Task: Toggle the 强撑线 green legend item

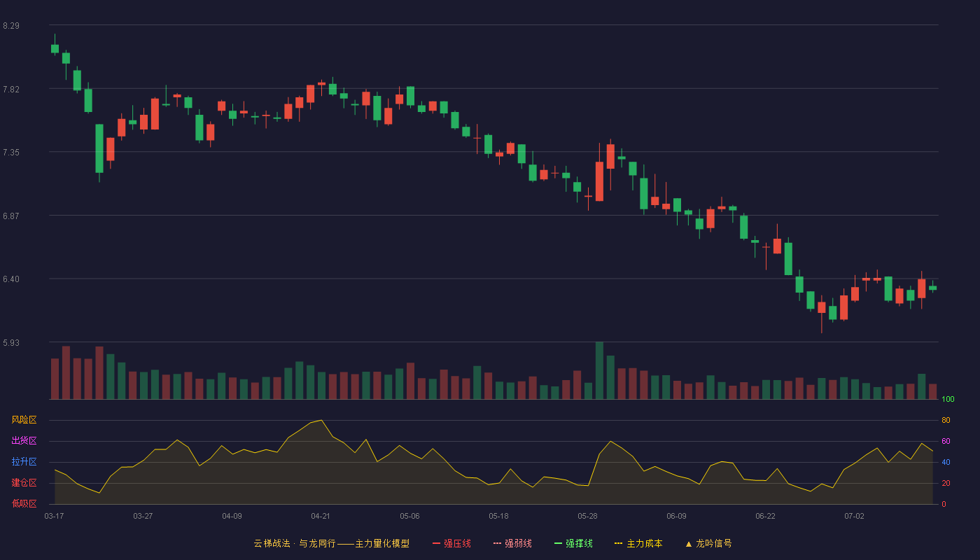Action: click(573, 543)
